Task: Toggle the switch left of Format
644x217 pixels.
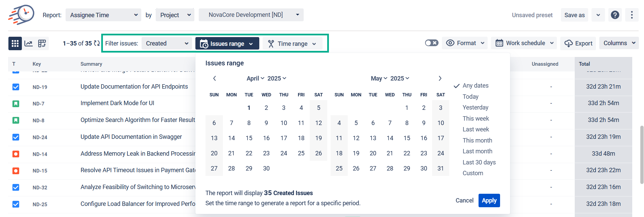Action: tap(431, 43)
